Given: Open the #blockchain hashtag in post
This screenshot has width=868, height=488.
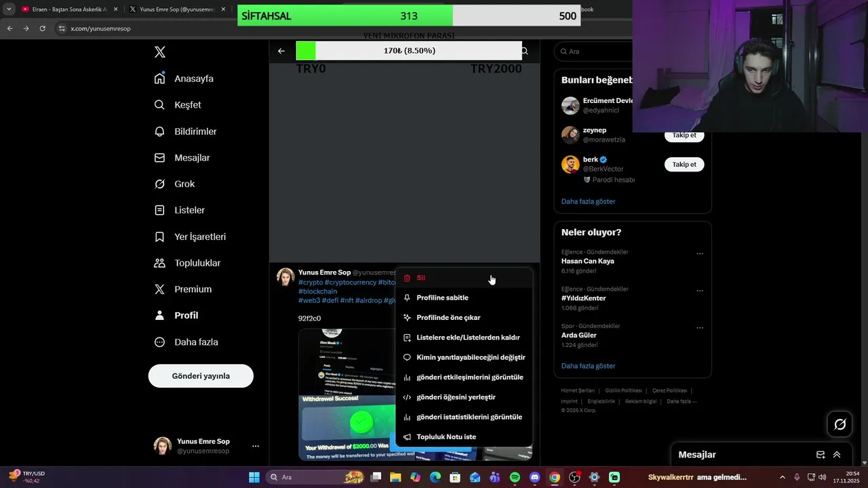Looking at the screenshot, I should click(317, 291).
